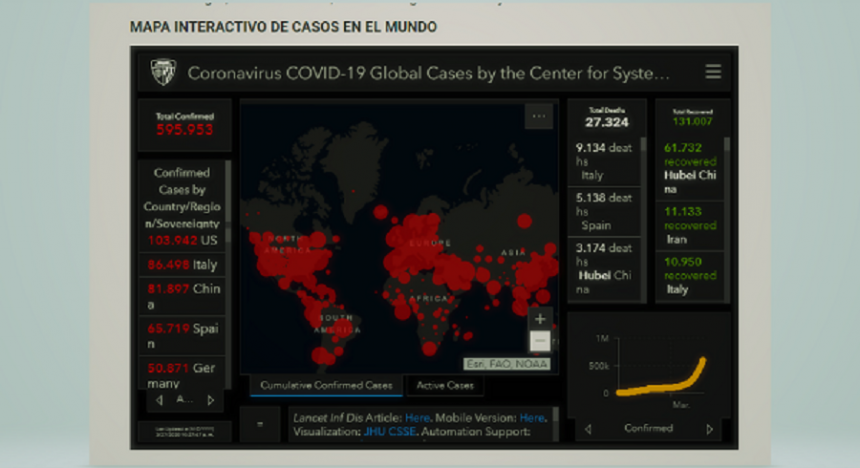Go to previous country list page arrow
The width and height of the screenshot is (860, 468).
pyautogui.click(x=159, y=400)
